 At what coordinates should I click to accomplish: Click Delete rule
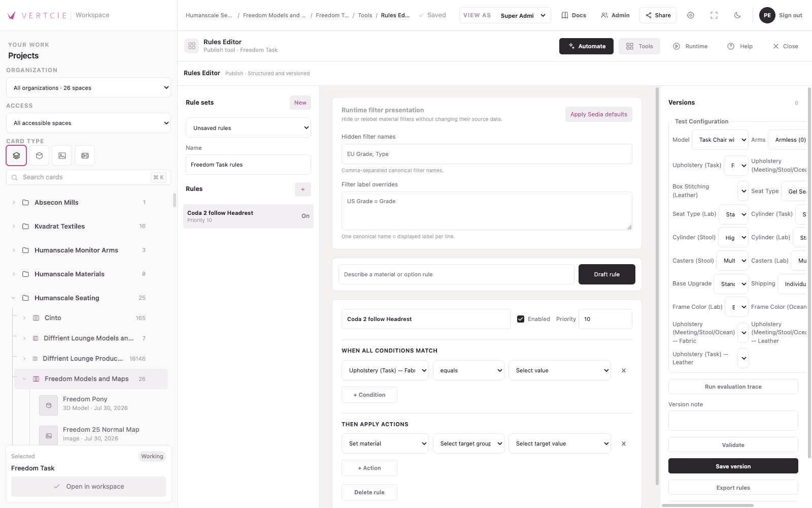click(369, 492)
